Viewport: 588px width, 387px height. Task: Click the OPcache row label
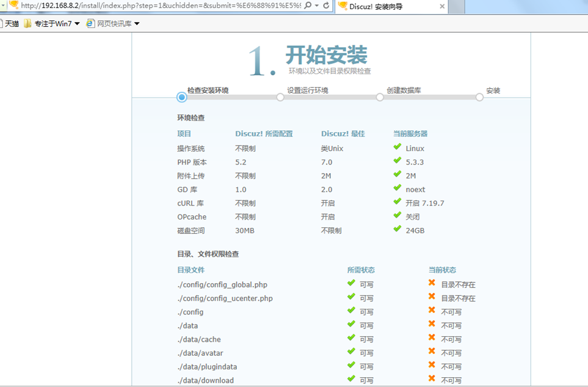click(x=192, y=217)
